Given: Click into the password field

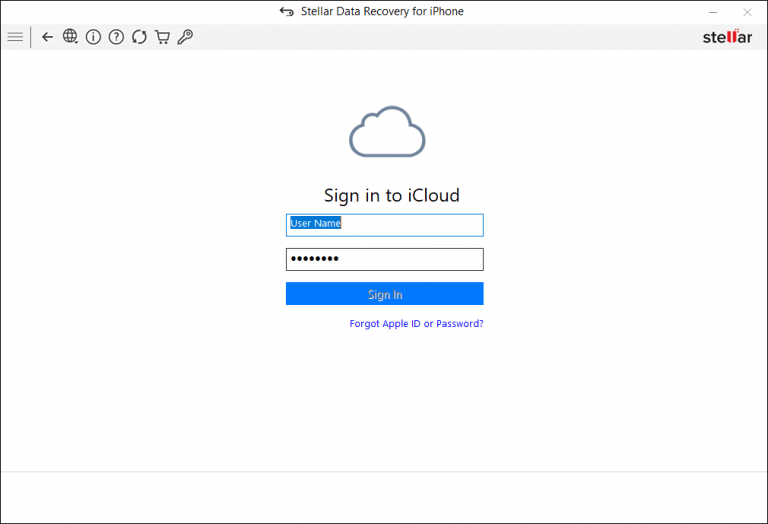Looking at the screenshot, I should click(x=384, y=259).
